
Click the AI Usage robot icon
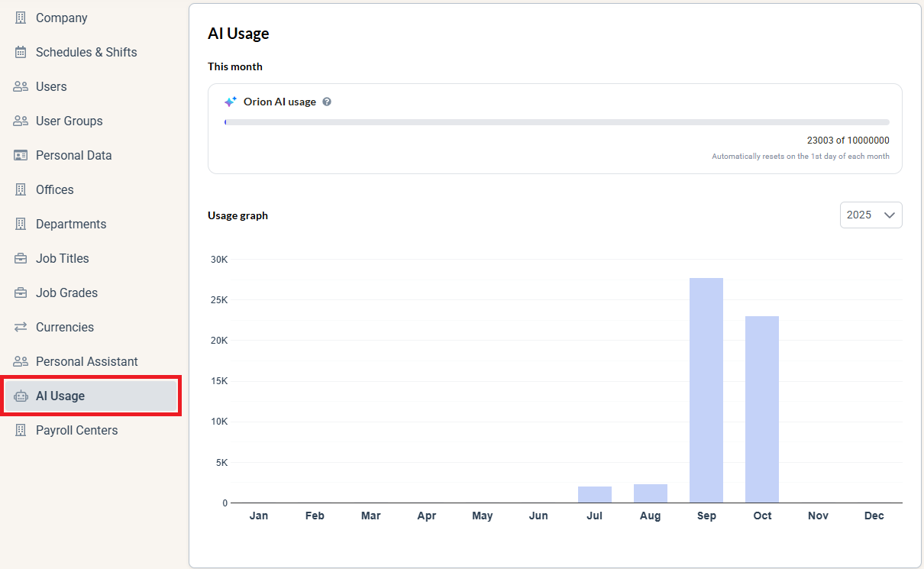click(21, 396)
